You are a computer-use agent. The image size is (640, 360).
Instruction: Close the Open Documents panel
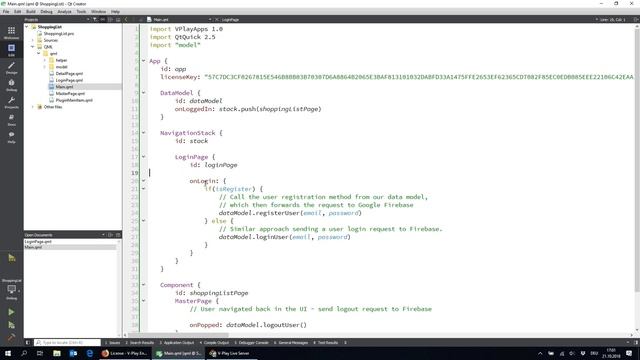pos(118,235)
